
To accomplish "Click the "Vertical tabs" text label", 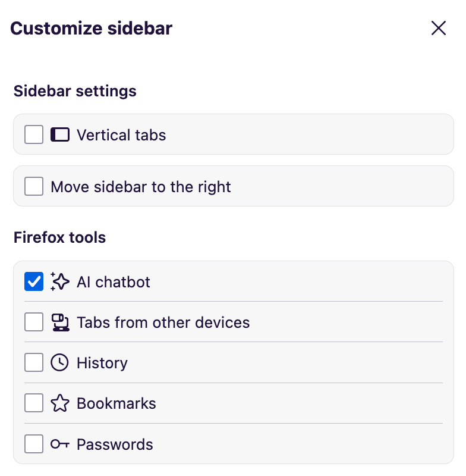I will [121, 135].
